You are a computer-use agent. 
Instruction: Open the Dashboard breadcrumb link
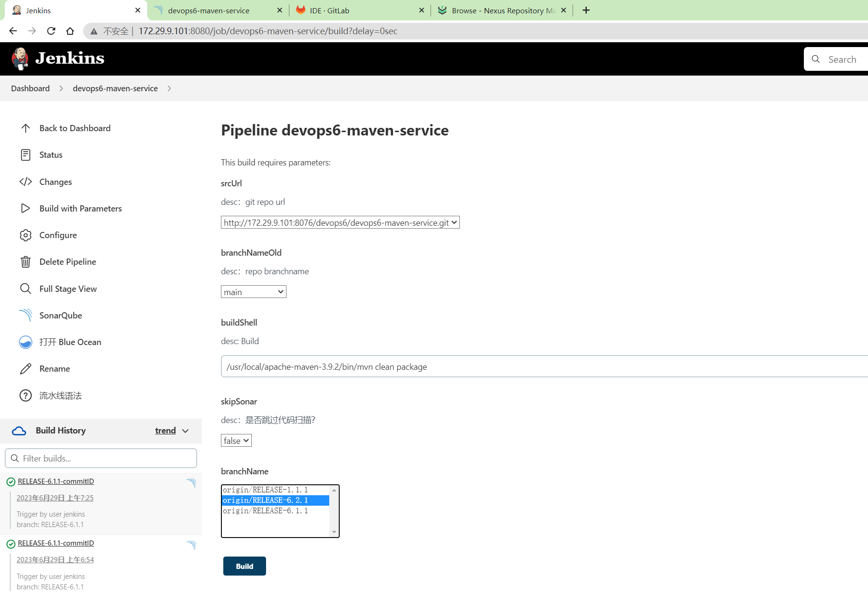tap(30, 88)
